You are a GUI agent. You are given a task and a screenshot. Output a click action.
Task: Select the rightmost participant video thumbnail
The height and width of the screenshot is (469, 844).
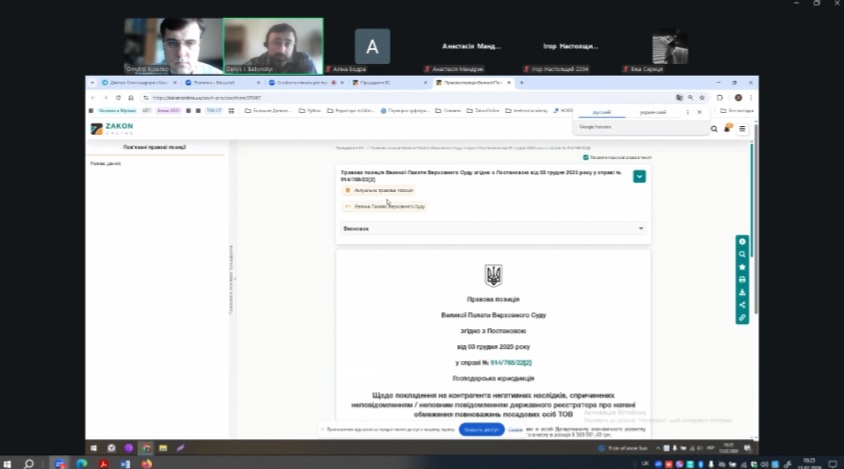(x=670, y=47)
